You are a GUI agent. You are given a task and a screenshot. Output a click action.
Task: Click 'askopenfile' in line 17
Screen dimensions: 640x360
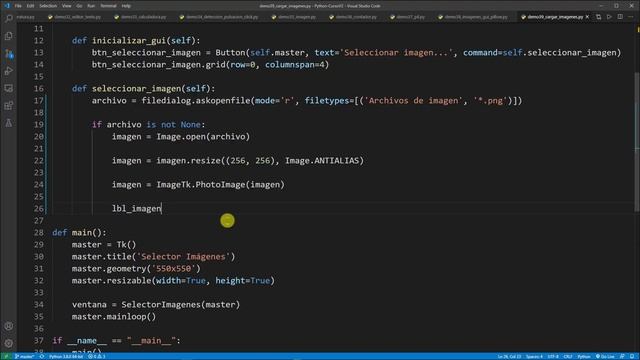pos(223,100)
